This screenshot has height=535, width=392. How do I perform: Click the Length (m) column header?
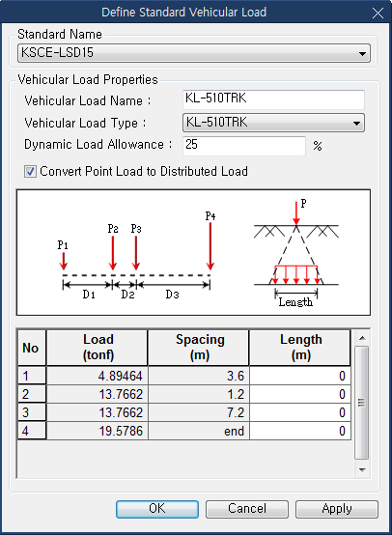click(x=300, y=348)
